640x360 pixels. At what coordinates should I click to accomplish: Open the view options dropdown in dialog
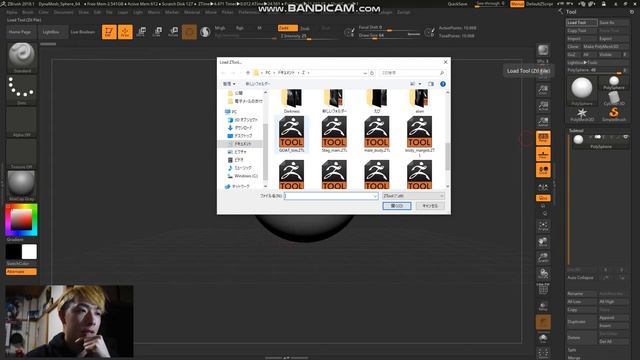420,84
